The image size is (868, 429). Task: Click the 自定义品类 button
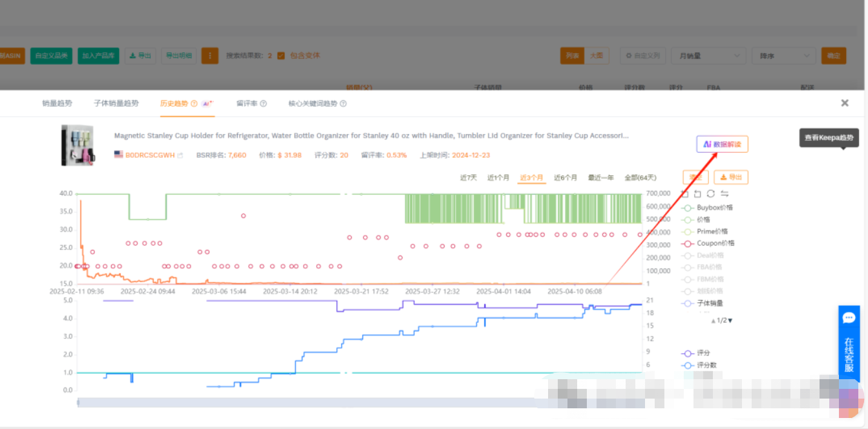pyautogui.click(x=51, y=56)
